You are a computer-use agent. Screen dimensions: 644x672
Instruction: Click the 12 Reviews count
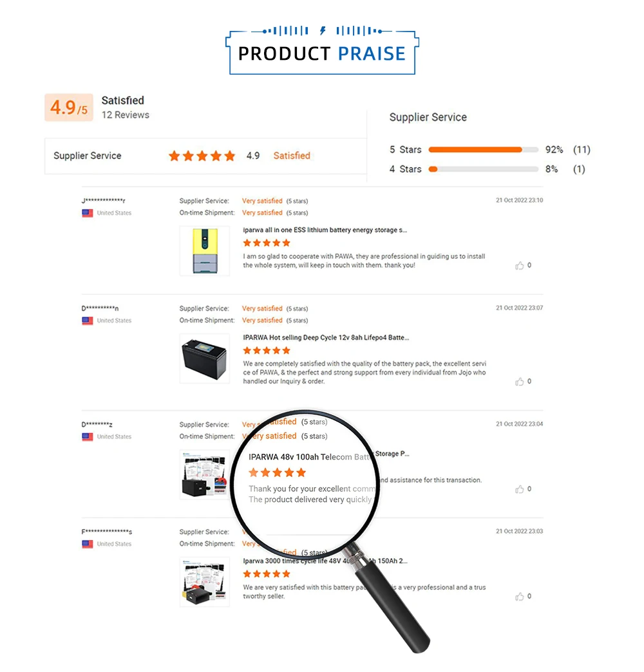tap(125, 115)
